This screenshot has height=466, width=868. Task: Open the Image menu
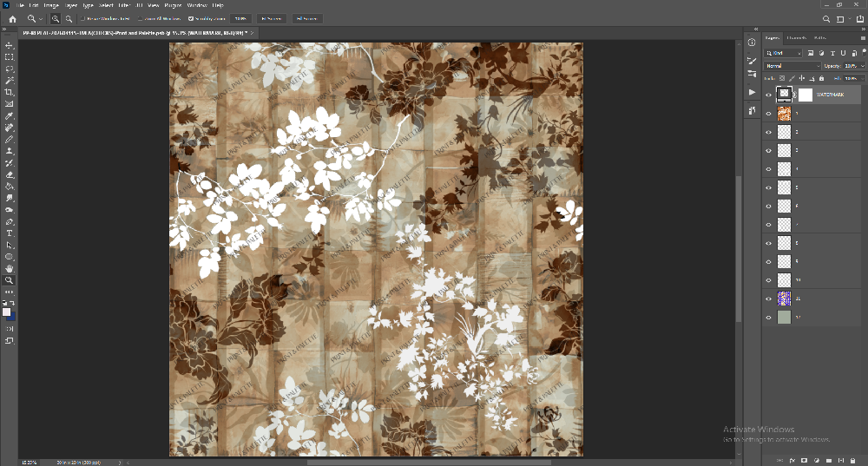(x=51, y=5)
